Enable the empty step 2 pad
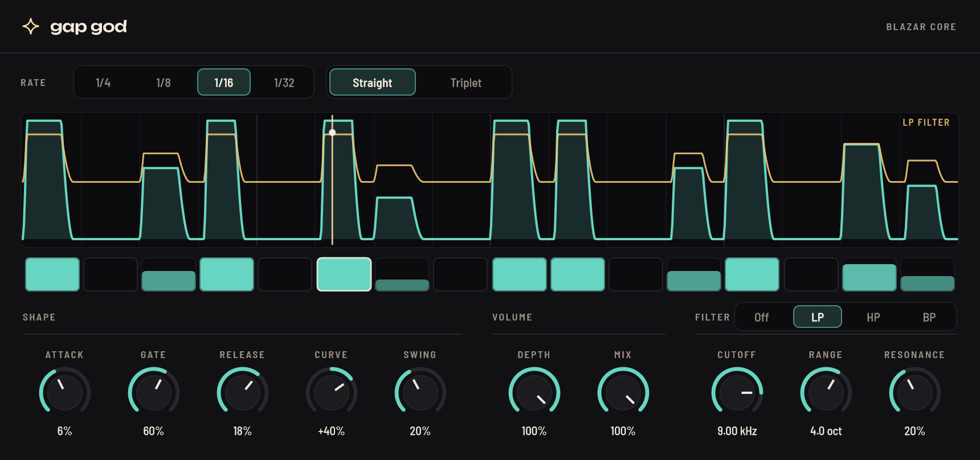The image size is (980, 460). pyautogui.click(x=111, y=274)
